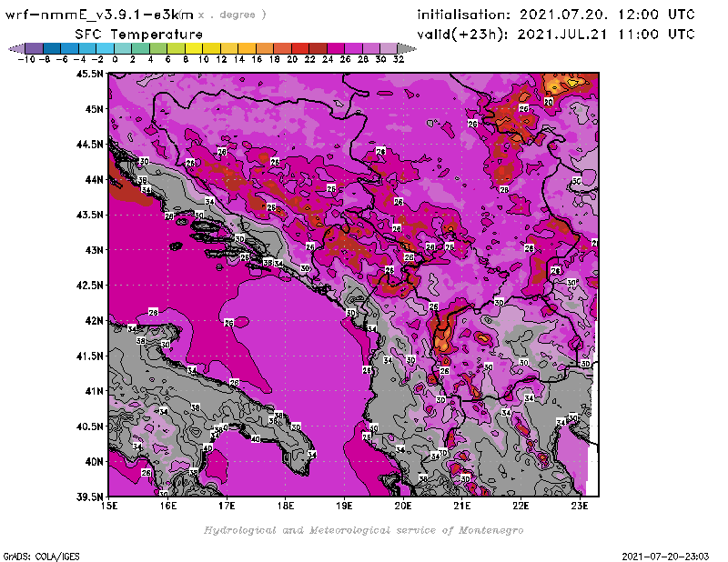728x562 pixels.
Task: Select the '40N' latitude axis label
Action: coord(94,462)
